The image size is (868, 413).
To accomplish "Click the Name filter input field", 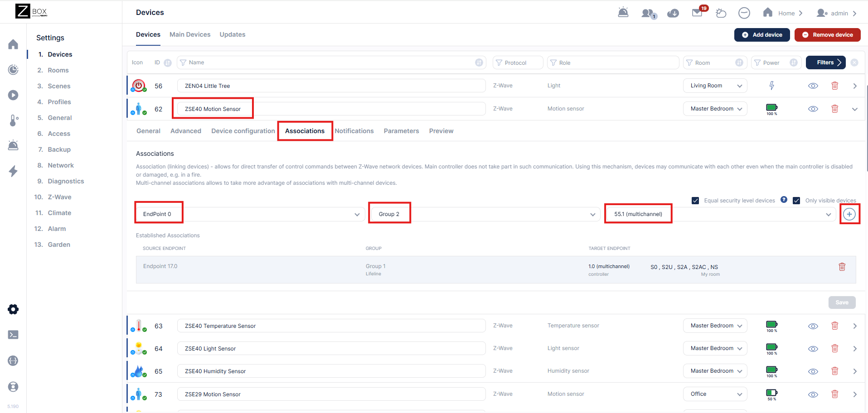I will 331,62.
